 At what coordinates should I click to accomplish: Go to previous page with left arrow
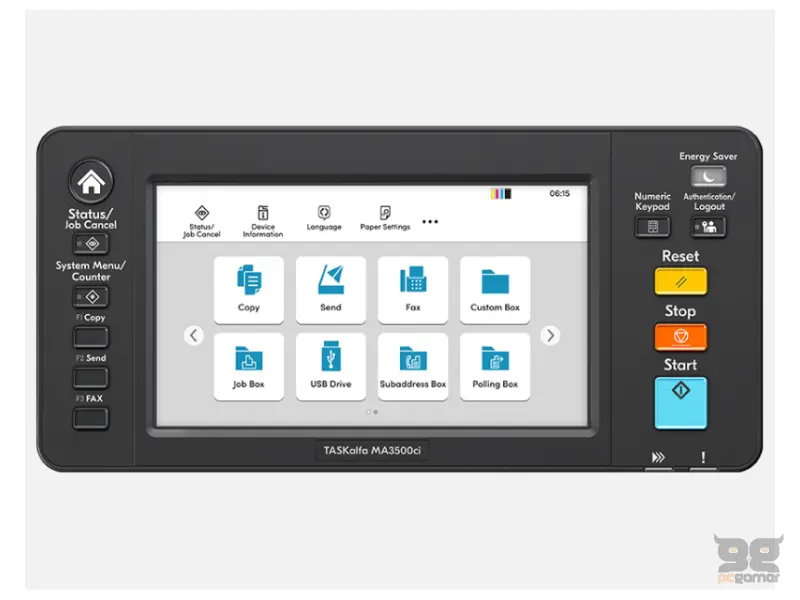click(x=194, y=336)
